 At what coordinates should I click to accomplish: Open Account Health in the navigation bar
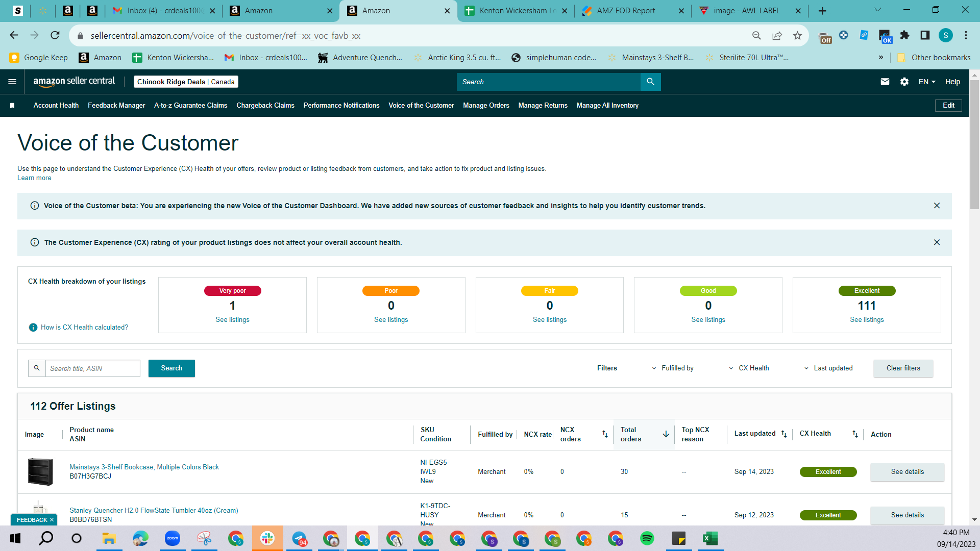pos(56,106)
